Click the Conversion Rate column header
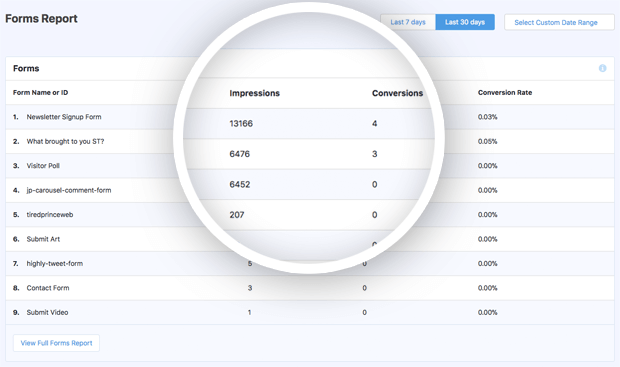Image resolution: width=620 pixels, height=367 pixels. (x=505, y=92)
